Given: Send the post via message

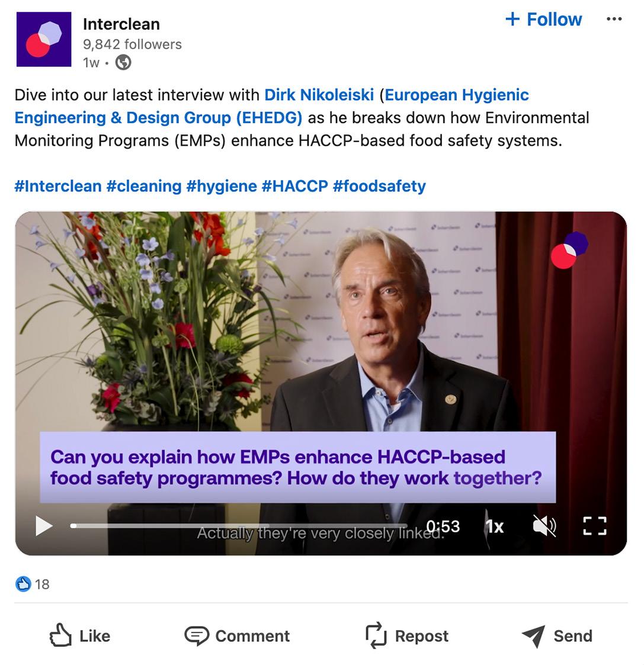Looking at the screenshot, I should pos(557,636).
